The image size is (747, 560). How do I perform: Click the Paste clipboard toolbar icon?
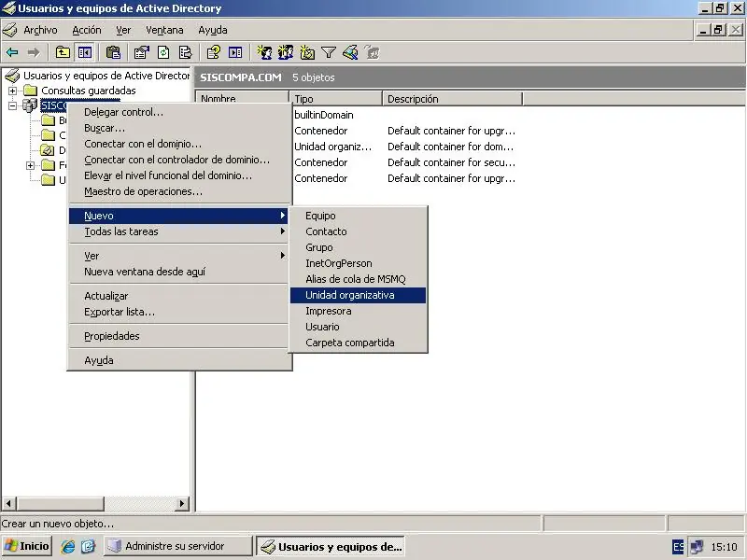coord(113,52)
